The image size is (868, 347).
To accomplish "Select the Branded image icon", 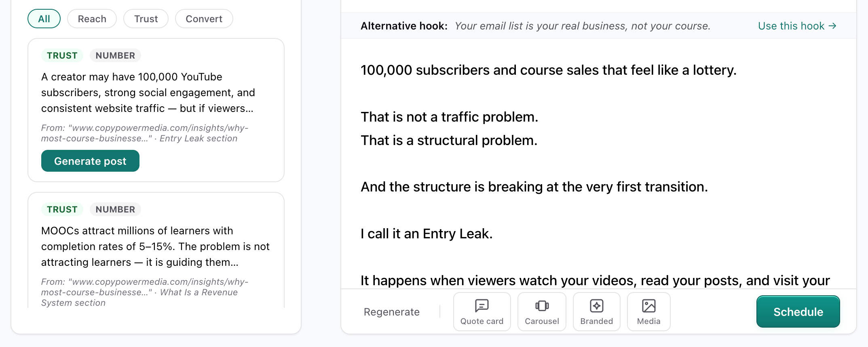I will (596, 306).
